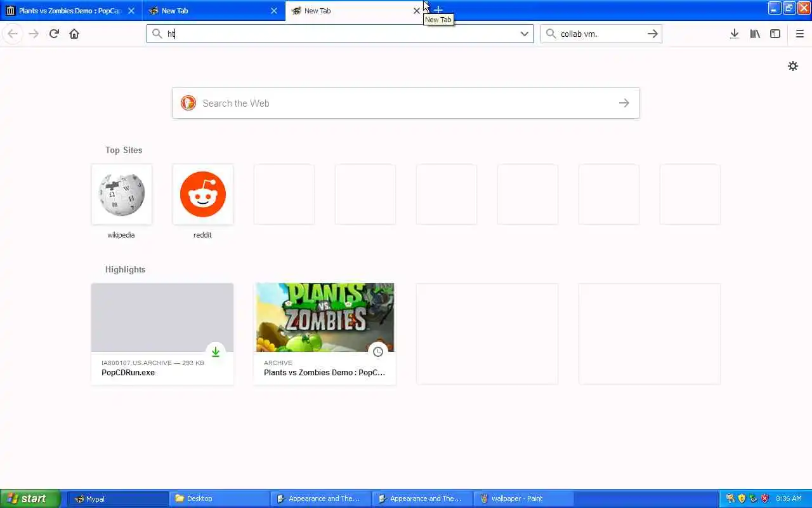Click the Back navigation arrow

tap(13, 34)
